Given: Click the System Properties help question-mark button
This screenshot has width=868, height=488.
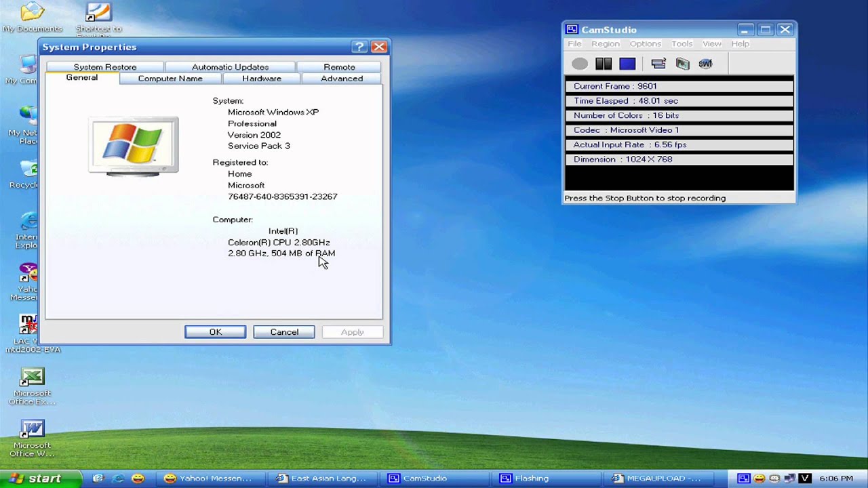Looking at the screenshot, I should (359, 47).
